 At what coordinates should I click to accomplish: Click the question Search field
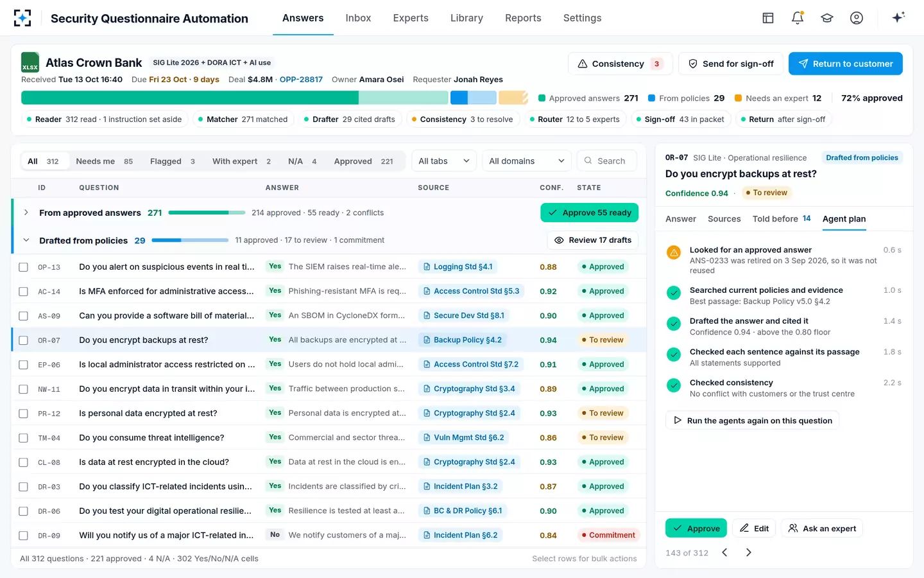607,161
